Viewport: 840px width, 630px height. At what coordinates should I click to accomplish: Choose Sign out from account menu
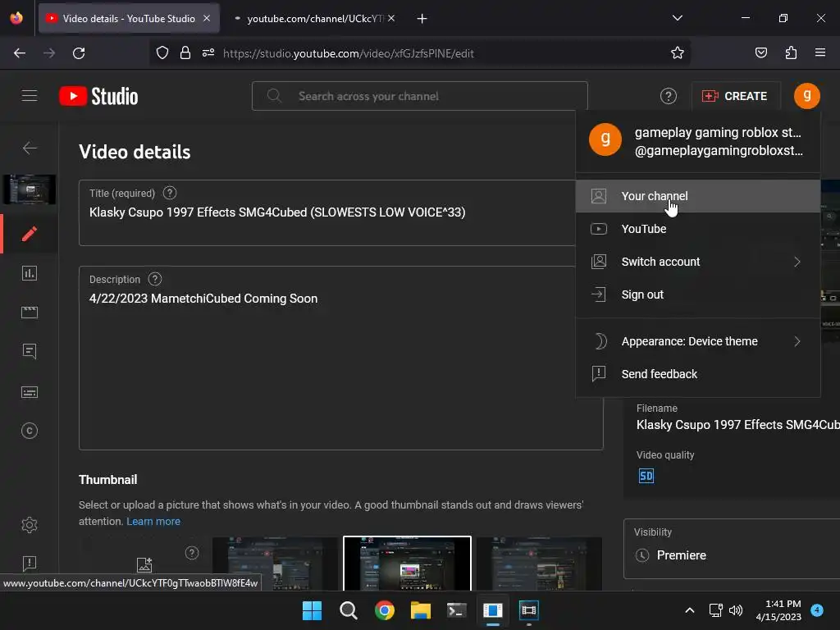tap(698, 294)
